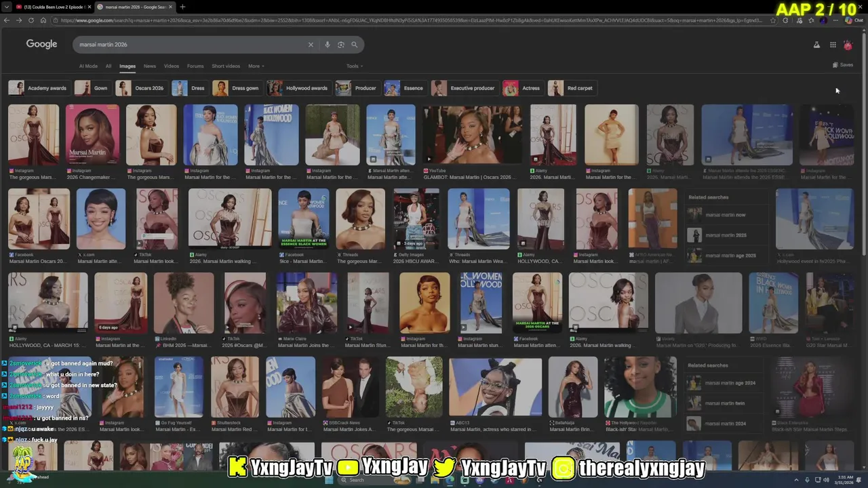Image resolution: width=868 pixels, height=488 pixels.
Task: Switch to News tab
Action: pos(150,66)
